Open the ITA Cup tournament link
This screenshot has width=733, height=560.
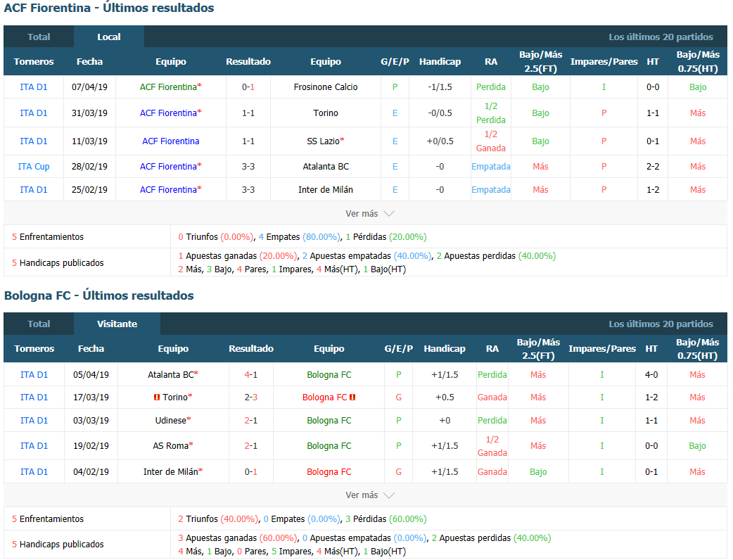[x=34, y=167]
